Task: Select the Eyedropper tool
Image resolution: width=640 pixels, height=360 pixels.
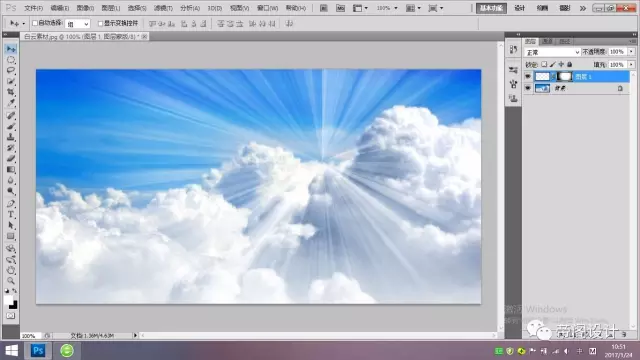Action: [x=11, y=103]
